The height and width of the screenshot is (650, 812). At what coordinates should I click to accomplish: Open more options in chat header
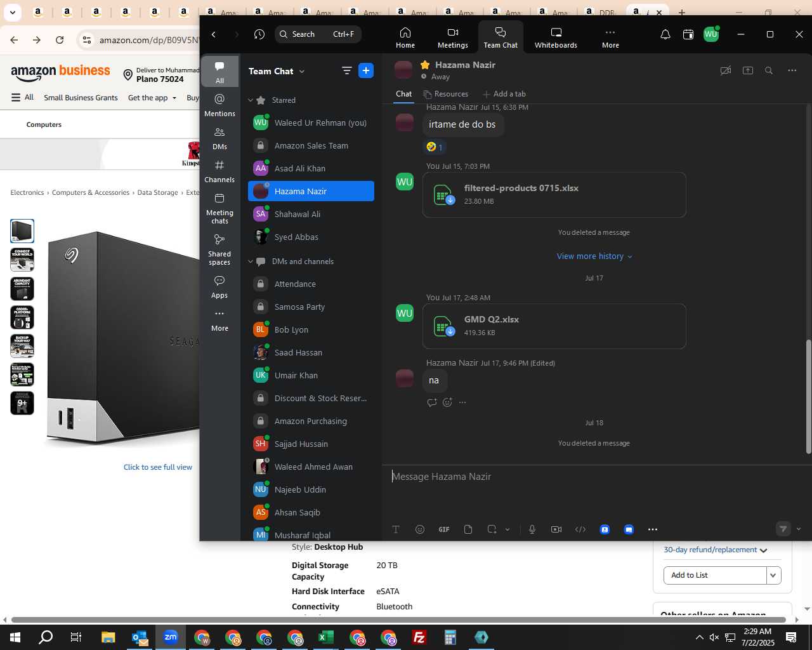click(792, 70)
